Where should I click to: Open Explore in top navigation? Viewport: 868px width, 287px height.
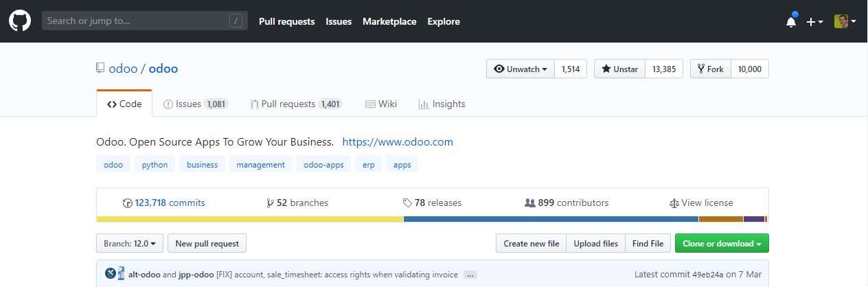[444, 21]
